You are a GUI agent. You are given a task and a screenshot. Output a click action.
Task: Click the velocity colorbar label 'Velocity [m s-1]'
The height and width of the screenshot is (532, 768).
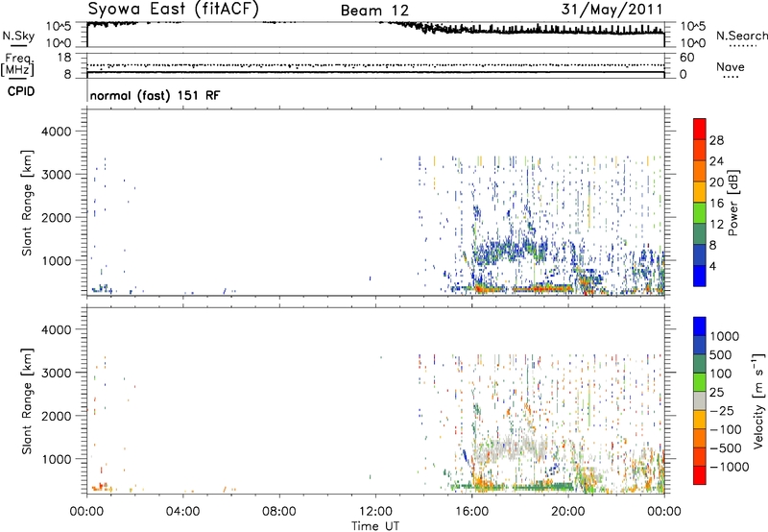tap(758, 400)
